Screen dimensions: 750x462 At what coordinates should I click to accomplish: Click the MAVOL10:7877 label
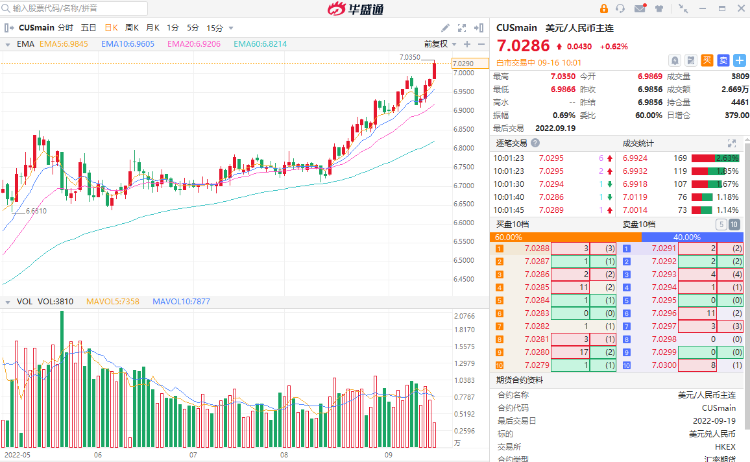pyautogui.click(x=181, y=301)
